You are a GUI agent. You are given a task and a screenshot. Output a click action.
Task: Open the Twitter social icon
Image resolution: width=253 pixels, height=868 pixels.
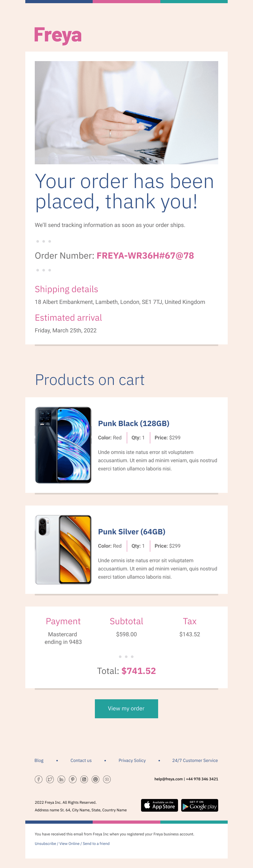(x=50, y=779)
